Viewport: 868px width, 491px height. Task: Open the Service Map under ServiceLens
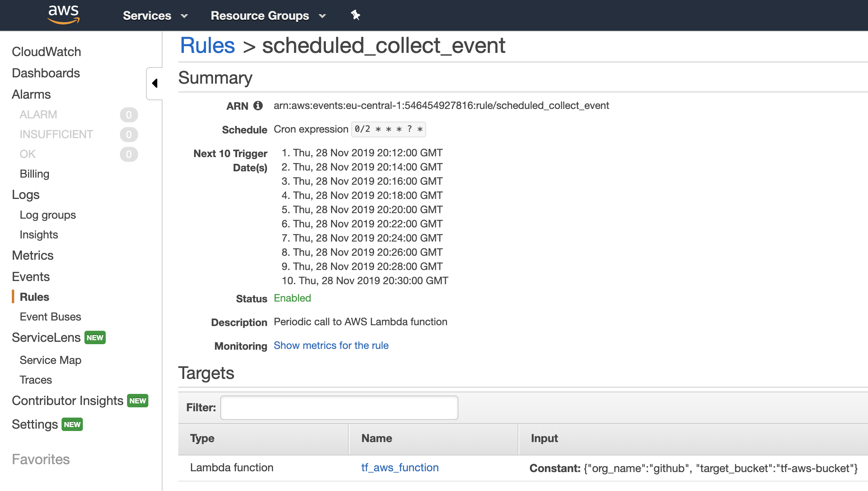click(51, 360)
